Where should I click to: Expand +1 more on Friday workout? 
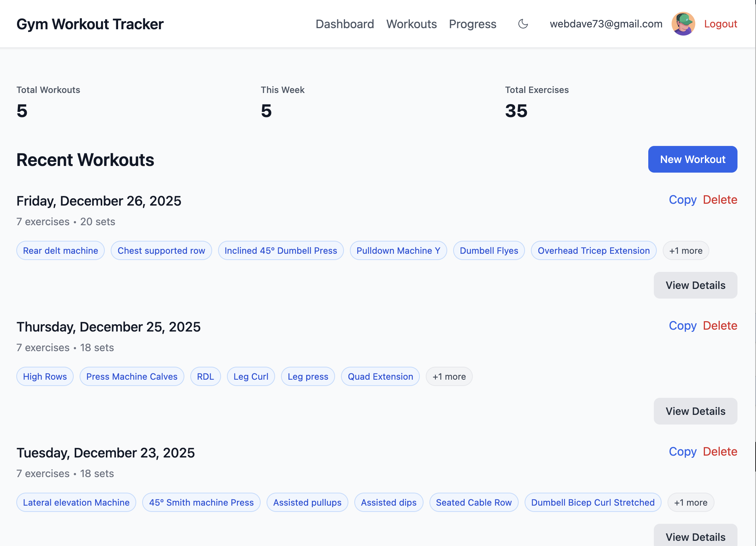tap(686, 251)
